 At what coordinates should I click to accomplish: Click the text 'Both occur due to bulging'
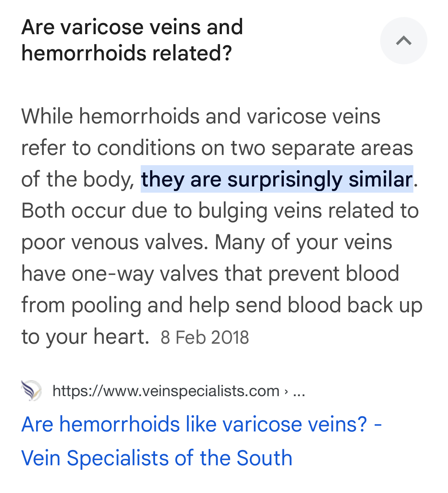[144, 211]
